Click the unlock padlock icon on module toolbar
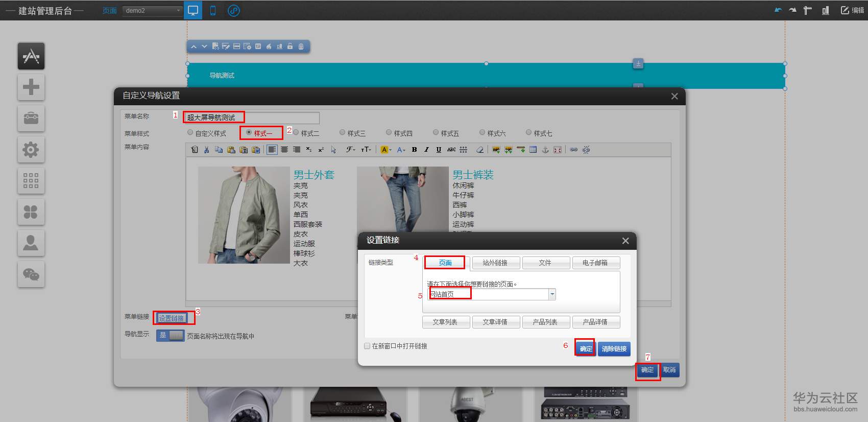 290,46
